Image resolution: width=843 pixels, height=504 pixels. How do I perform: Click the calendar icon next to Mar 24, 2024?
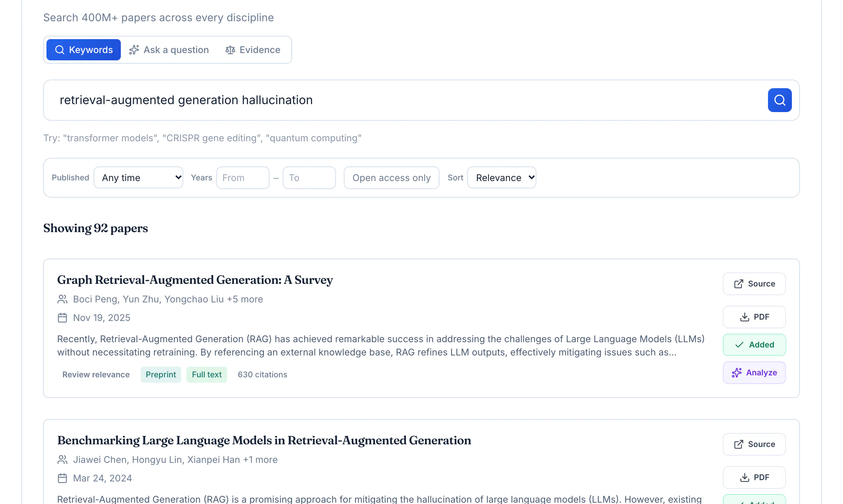62,478
